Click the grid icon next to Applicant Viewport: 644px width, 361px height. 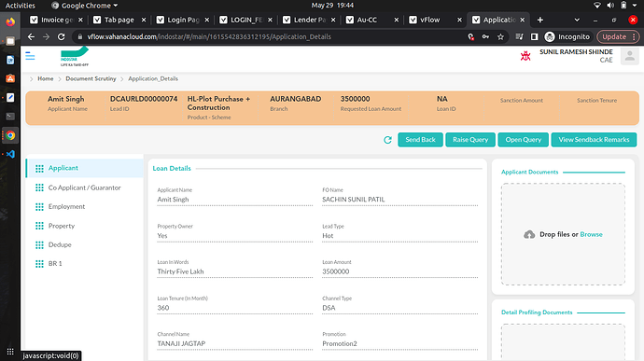pyautogui.click(x=39, y=169)
